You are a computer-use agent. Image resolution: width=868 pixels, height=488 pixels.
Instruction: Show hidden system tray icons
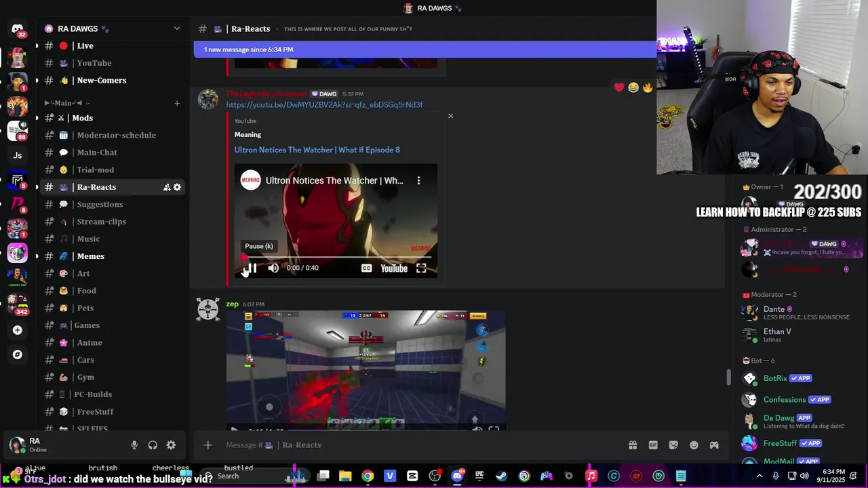tap(759, 476)
